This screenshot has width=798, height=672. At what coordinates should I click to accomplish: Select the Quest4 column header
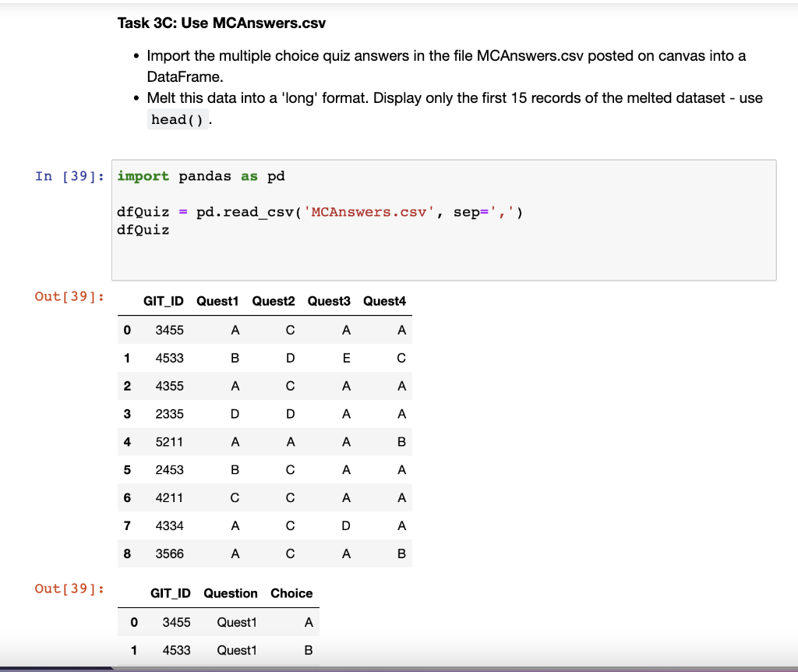pos(384,302)
